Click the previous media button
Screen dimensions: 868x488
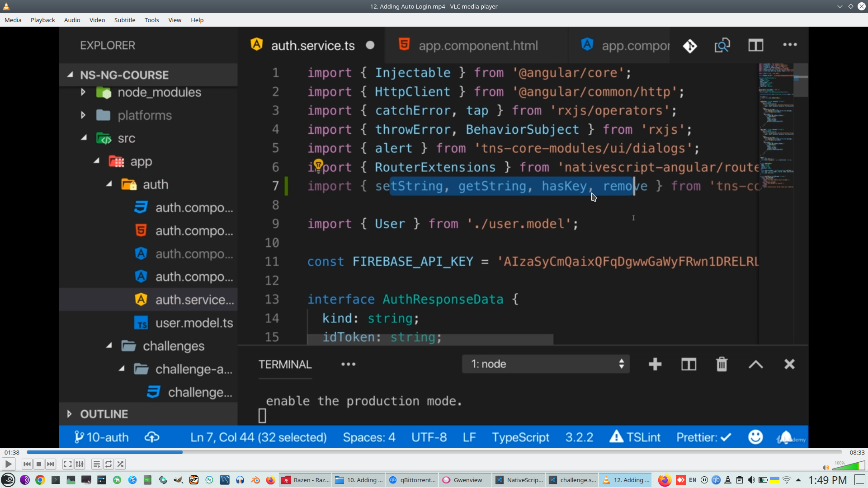point(27,464)
